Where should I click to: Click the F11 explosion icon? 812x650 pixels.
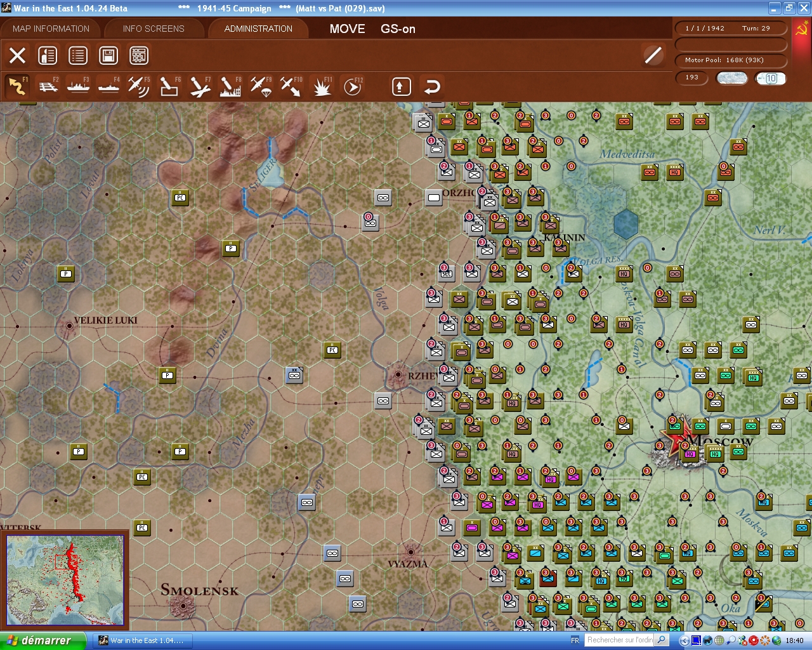(322, 86)
